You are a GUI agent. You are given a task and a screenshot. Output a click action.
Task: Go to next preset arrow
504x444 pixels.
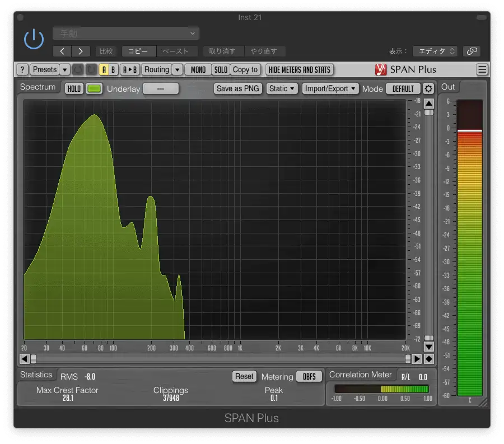pyautogui.click(x=81, y=51)
